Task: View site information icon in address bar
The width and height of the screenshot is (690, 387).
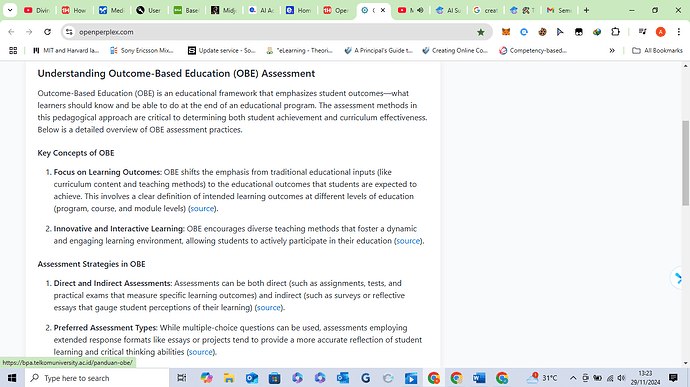Action: [x=69, y=32]
